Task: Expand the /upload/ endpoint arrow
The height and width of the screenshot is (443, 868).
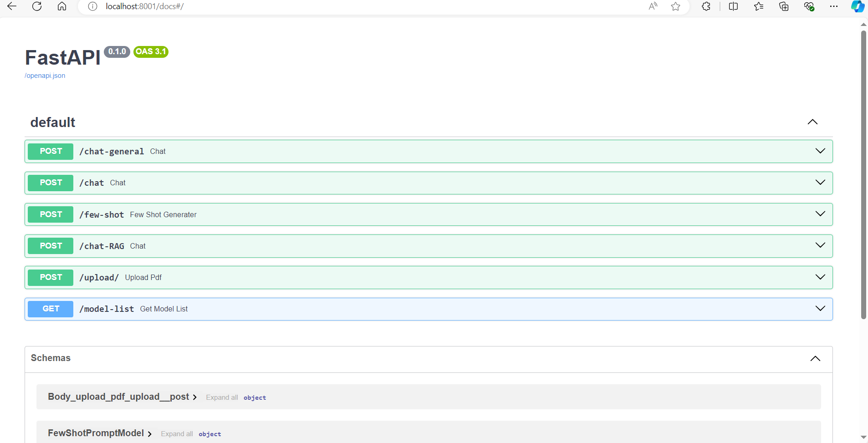Action: tap(820, 277)
